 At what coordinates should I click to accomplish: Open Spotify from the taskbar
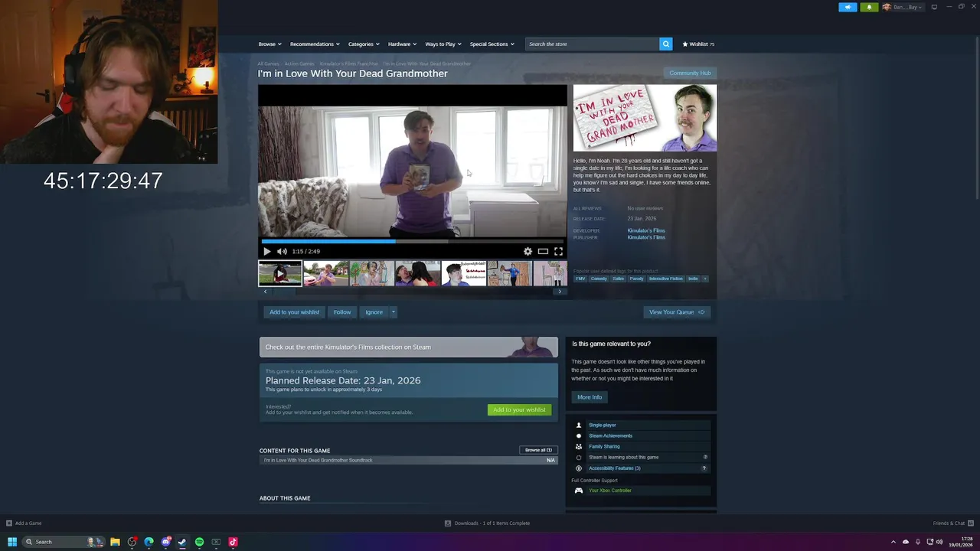pos(199,542)
